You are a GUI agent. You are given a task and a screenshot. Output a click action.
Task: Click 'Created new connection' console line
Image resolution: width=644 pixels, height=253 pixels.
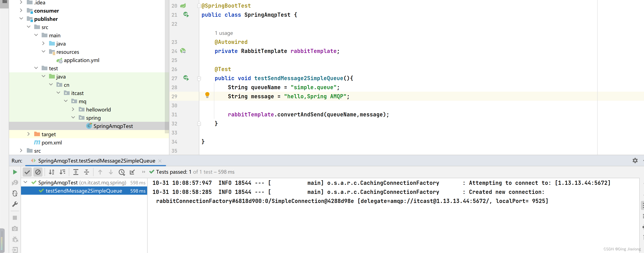pyautogui.click(x=348, y=192)
